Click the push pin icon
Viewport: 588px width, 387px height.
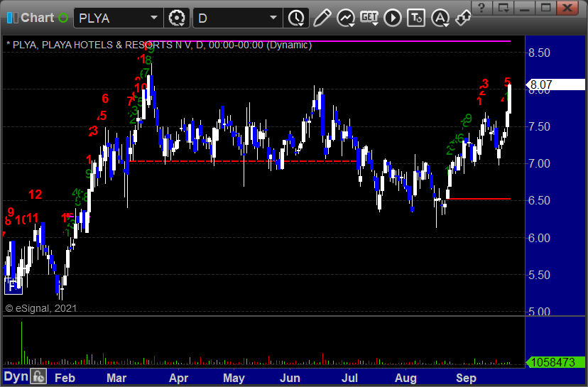463,18
